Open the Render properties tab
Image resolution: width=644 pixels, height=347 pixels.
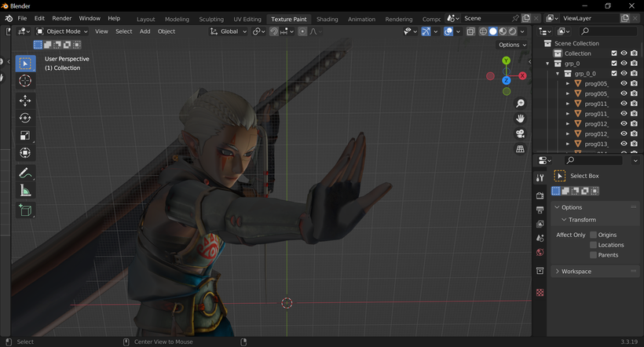pyautogui.click(x=540, y=196)
